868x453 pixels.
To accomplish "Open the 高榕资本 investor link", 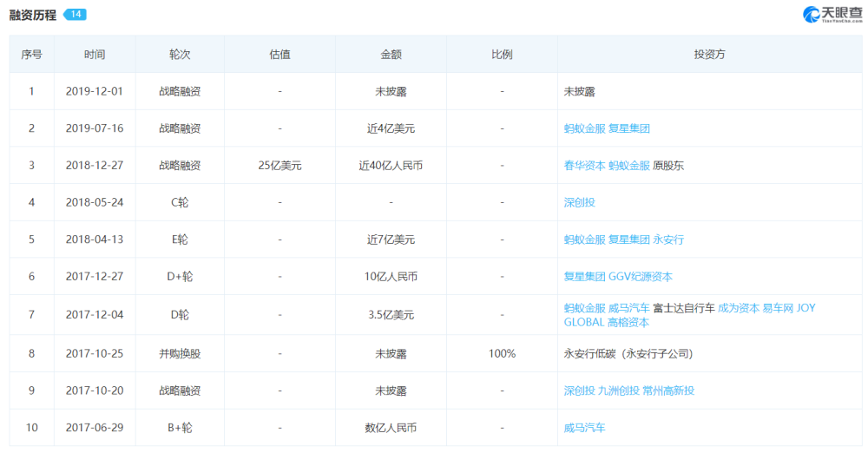I will [628, 322].
